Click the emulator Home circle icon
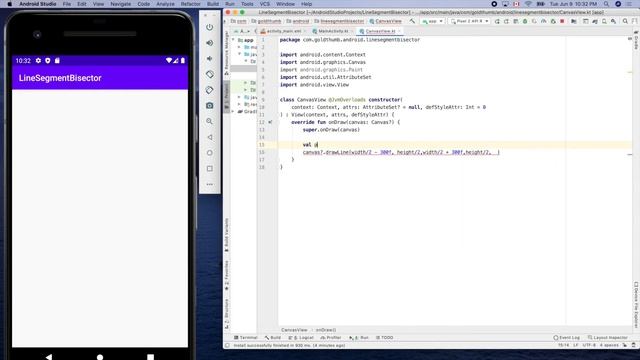The height and width of the screenshot is (360, 640). [209, 153]
